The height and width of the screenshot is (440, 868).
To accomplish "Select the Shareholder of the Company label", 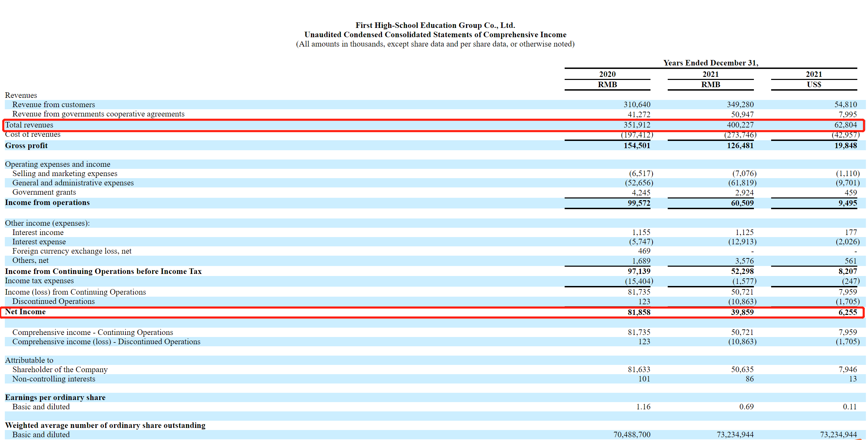I will [x=60, y=369].
